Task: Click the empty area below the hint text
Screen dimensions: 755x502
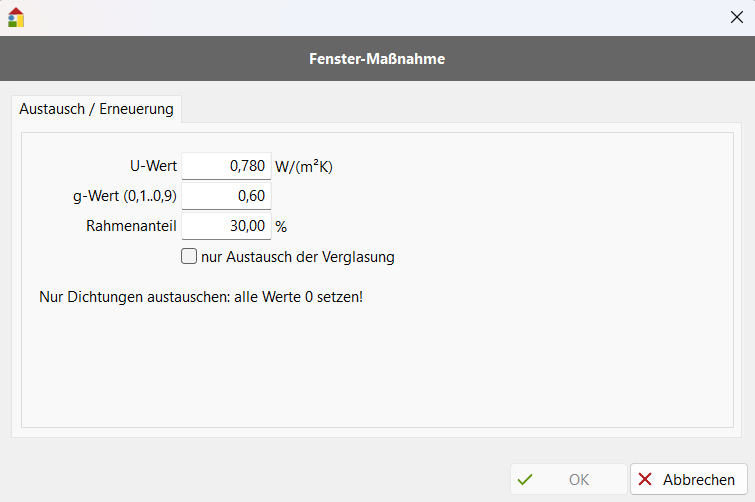Action: pyautogui.click(x=377, y=370)
